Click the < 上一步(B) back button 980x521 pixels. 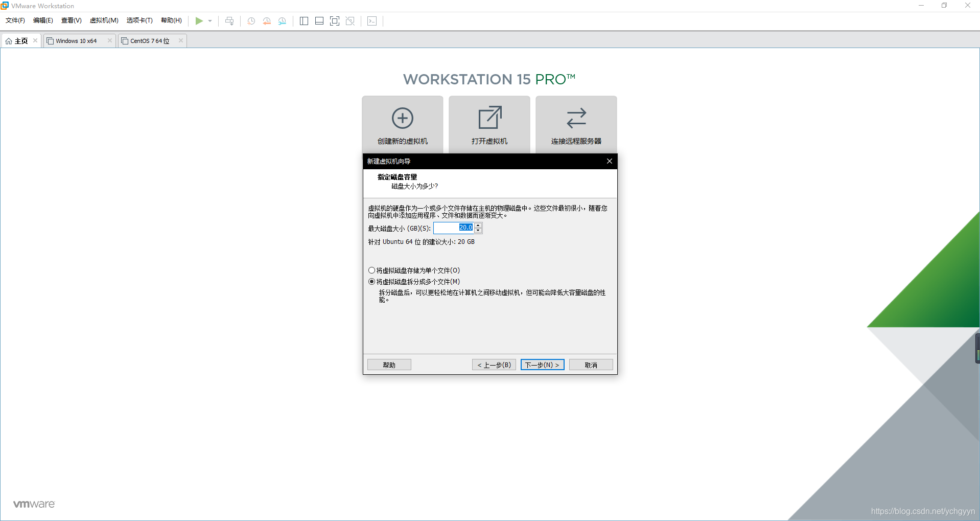coord(494,365)
